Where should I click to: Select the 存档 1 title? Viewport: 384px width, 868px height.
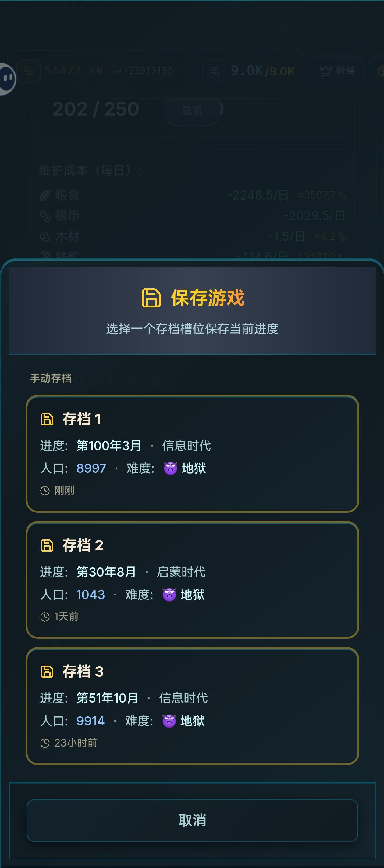[x=82, y=419]
